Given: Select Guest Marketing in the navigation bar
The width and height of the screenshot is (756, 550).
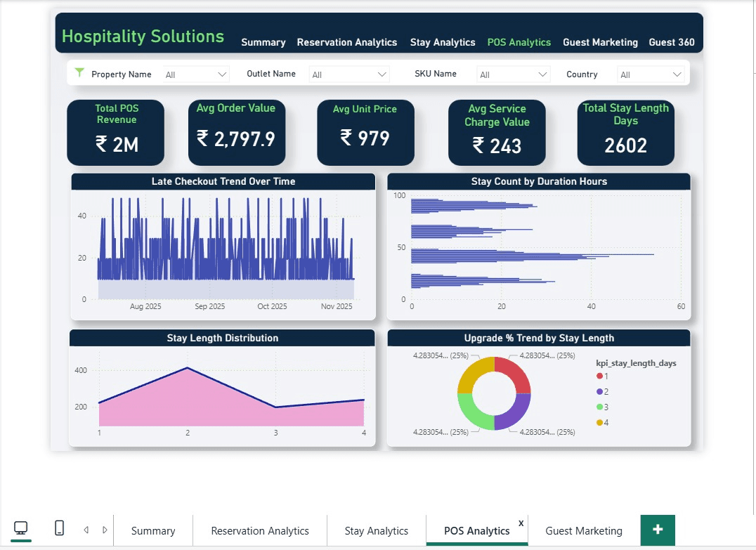Looking at the screenshot, I should pos(601,42).
